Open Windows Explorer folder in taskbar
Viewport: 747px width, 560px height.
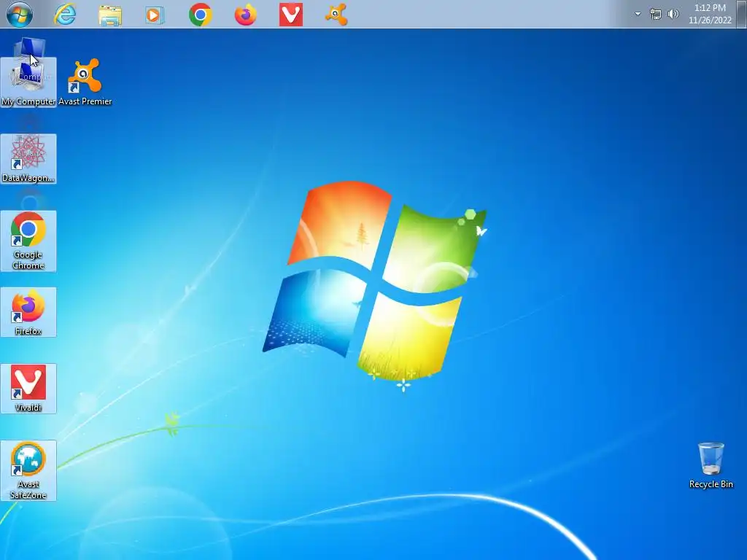(110, 15)
